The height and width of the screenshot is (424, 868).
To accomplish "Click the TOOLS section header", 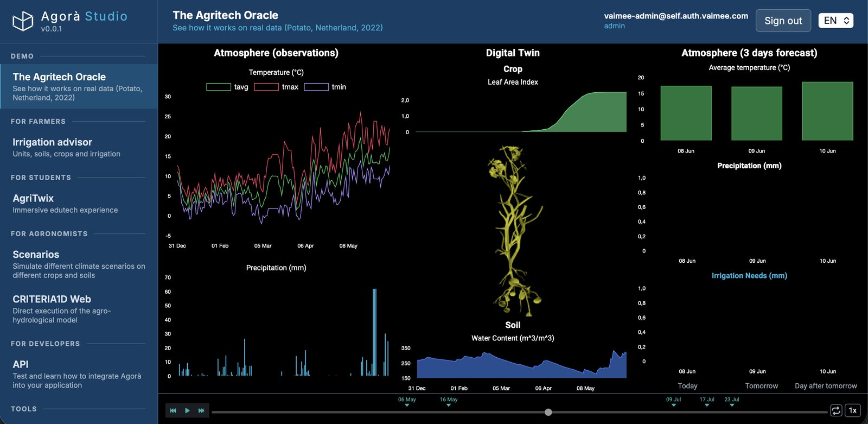I will [24, 409].
